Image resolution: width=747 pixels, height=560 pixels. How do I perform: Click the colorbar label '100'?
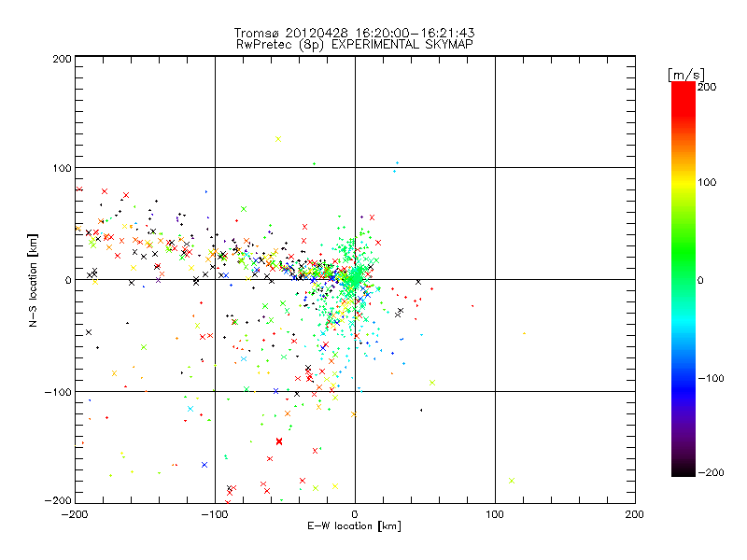point(707,182)
